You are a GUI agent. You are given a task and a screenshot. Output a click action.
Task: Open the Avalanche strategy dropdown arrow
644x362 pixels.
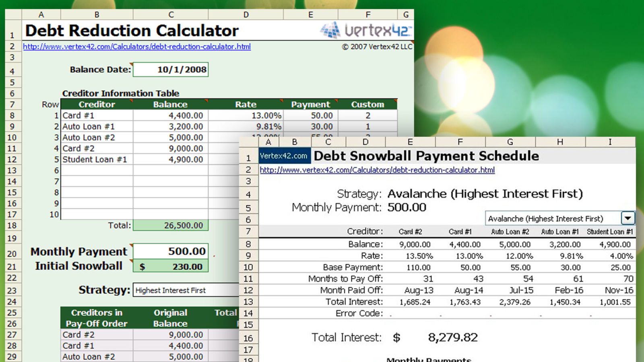627,218
